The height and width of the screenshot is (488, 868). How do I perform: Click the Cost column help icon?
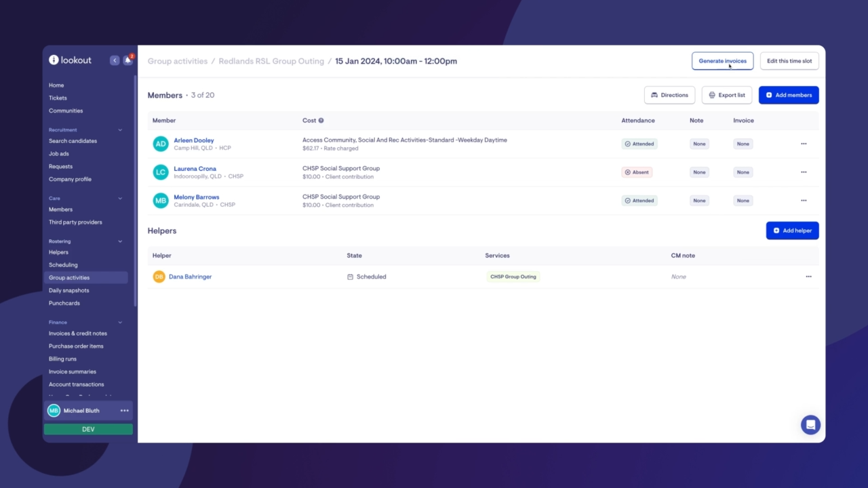point(321,121)
